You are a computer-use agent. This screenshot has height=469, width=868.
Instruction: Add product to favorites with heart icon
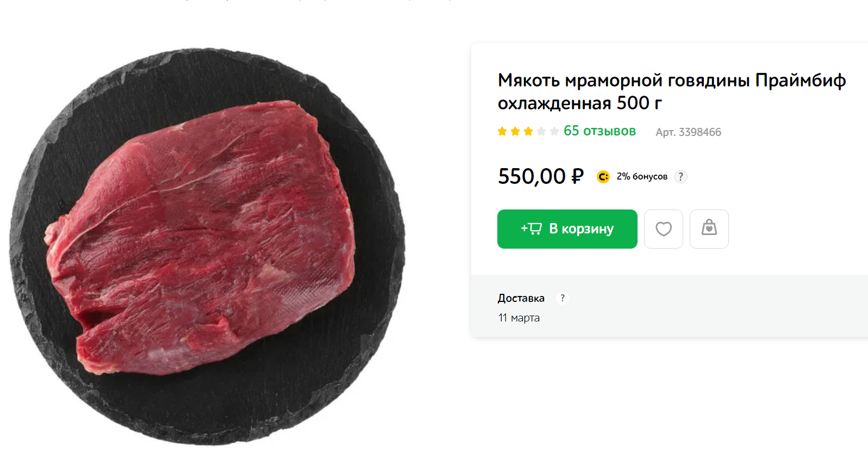tap(663, 229)
